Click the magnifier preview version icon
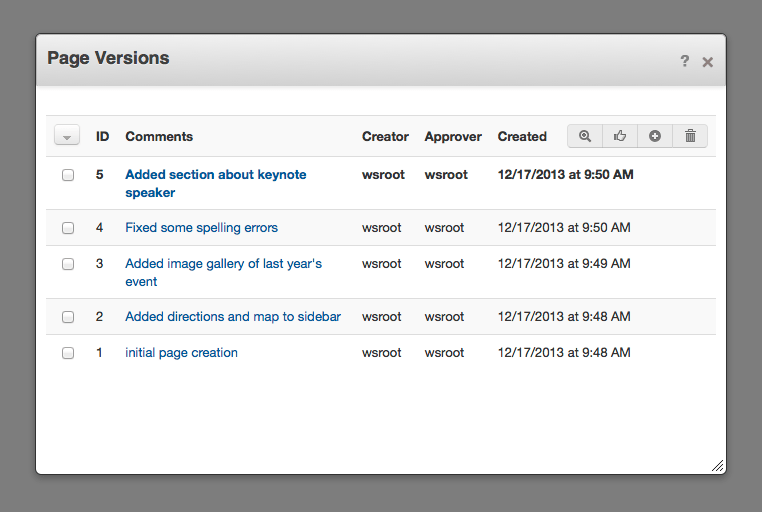 click(585, 136)
